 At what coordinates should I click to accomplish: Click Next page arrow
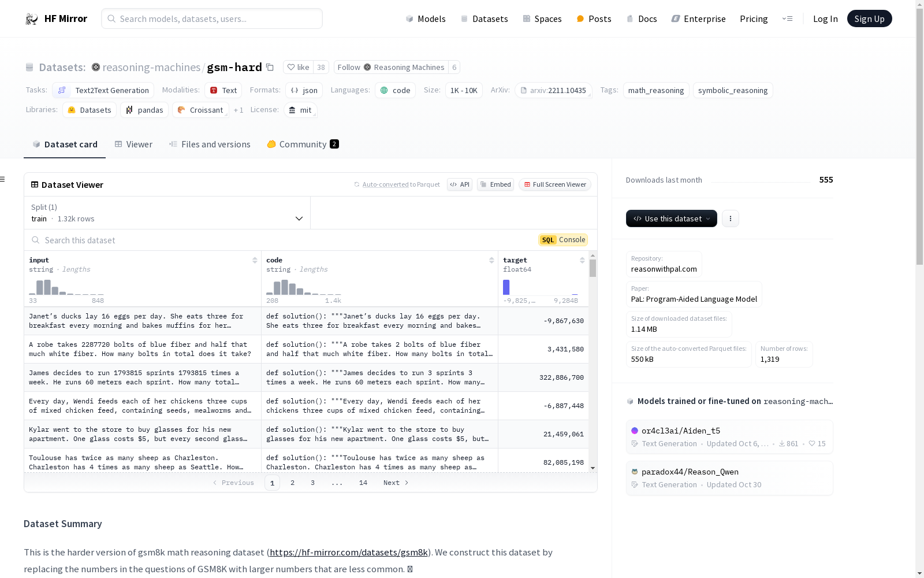(396, 483)
